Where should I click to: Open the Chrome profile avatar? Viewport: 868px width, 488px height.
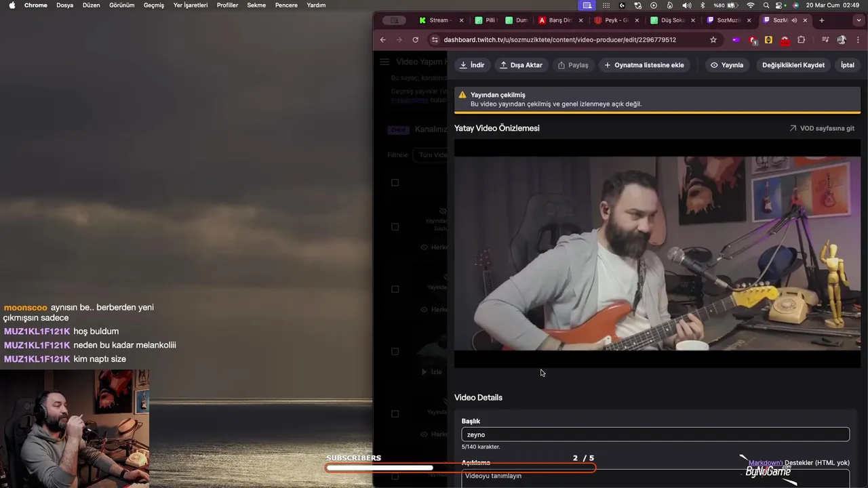[x=842, y=40]
